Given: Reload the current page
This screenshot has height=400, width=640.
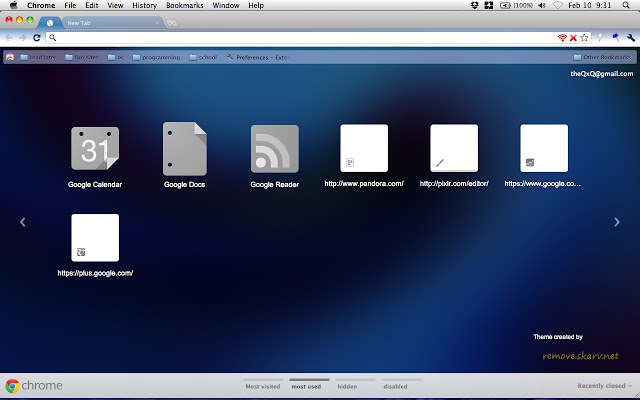Looking at the screenshot, I should tap(37, 38).
